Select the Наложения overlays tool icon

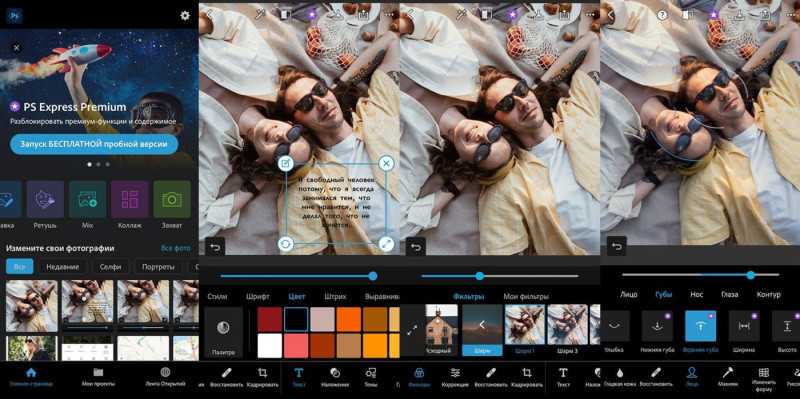click(x=335, y=372)
